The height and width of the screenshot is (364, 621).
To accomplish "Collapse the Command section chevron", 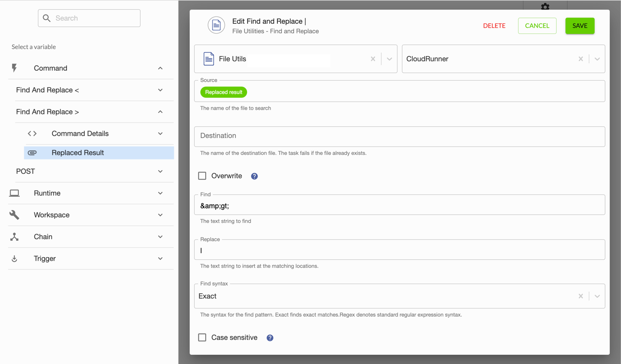I will click(x=160, y=68).
